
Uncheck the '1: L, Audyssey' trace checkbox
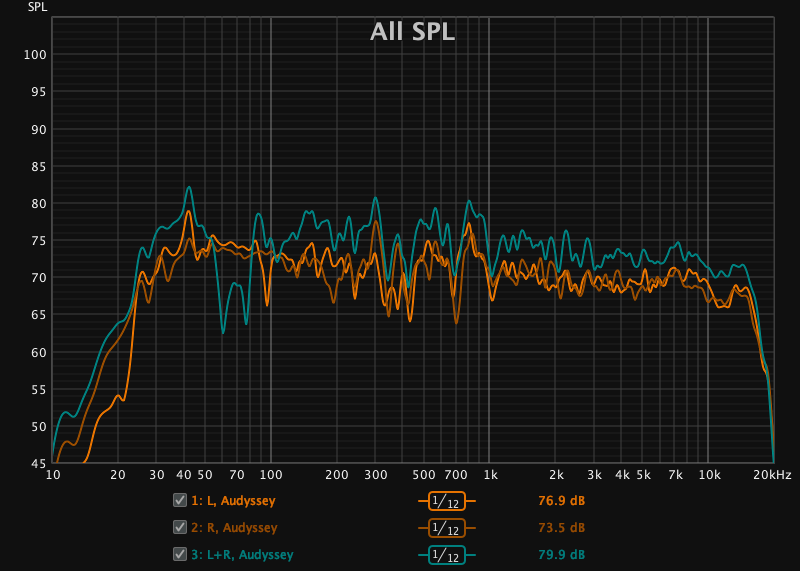[180, 500]
